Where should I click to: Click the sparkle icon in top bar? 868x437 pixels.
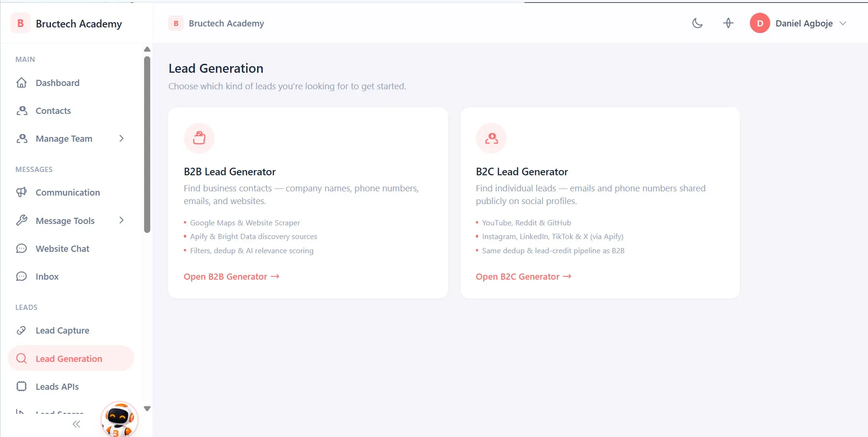(x=728, y=23)
